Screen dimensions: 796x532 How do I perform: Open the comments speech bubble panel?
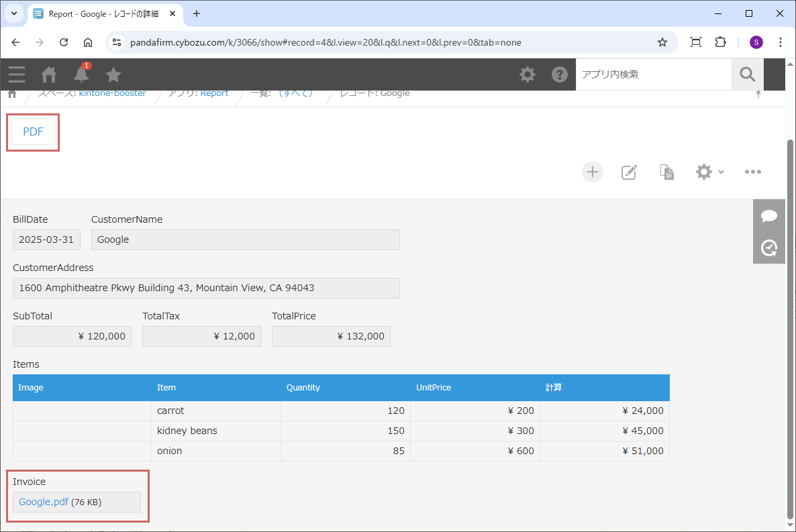point(769,216)
